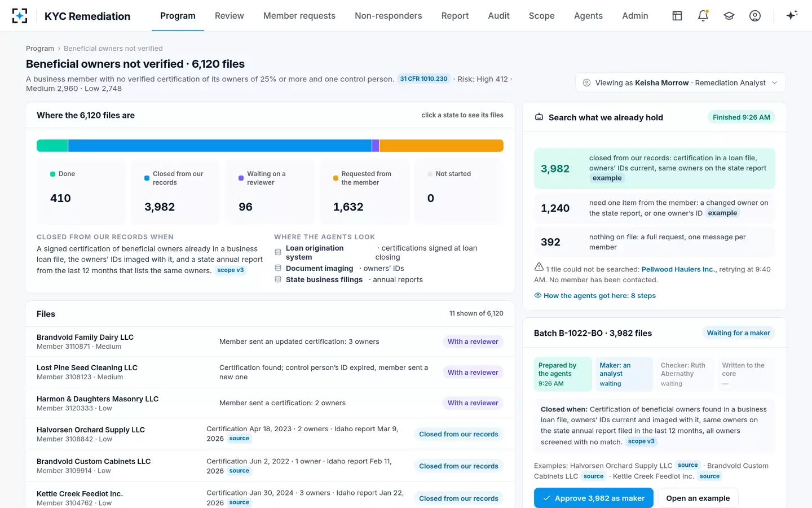Click the green Done segment of the bar
Image resolution: width=812 pixels, height=508 pixels.
(x=52, y=146)
